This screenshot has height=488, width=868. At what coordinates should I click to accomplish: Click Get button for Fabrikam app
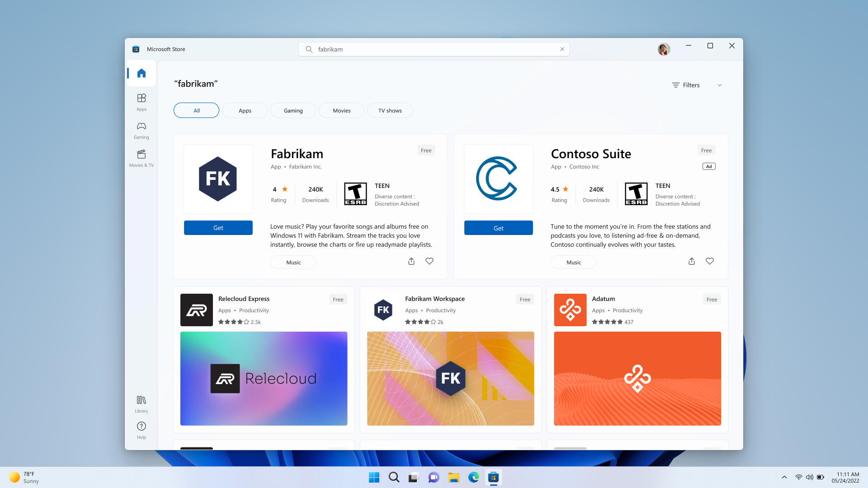[x=218, y=228]
